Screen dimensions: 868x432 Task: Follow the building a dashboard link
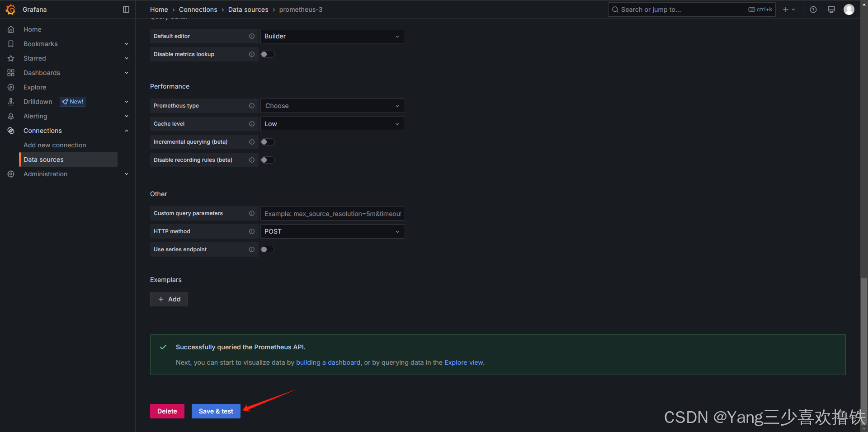328,362
